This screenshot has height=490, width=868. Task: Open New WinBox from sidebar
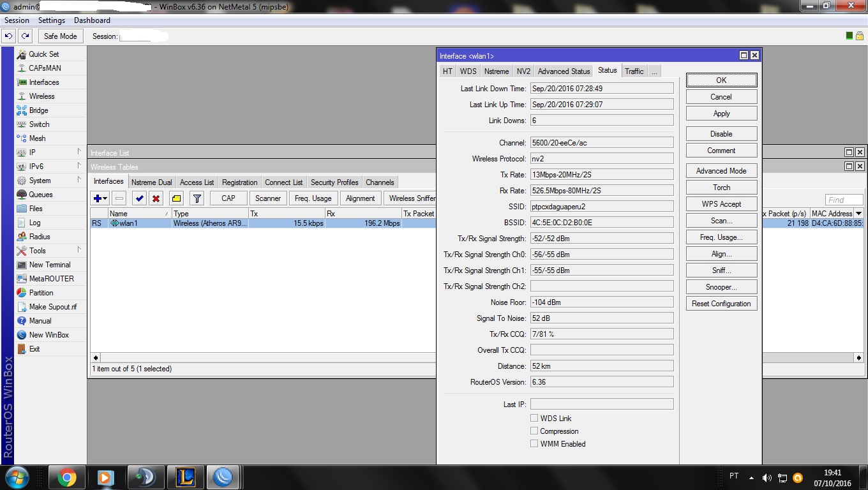point(49,335)
